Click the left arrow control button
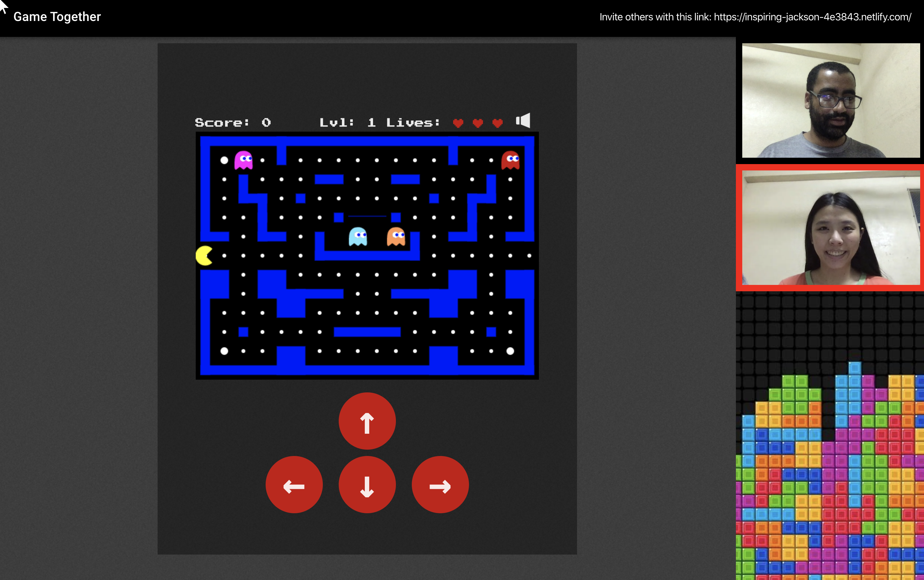Screen dimensions: 924x580 point(294,485)
